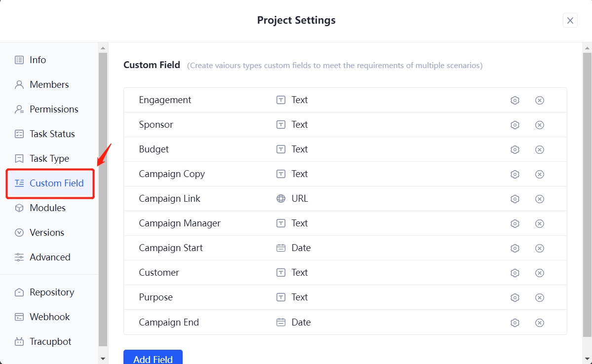Click the Text type icon on Budget row
Viewport: 592px width, 364px height.
[281, 149]
